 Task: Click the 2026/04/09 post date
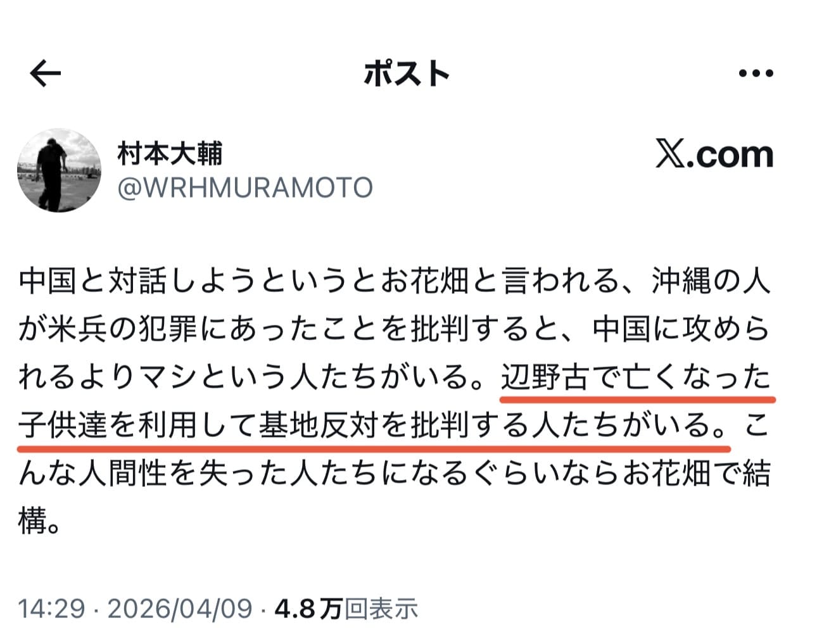[180, 609]
